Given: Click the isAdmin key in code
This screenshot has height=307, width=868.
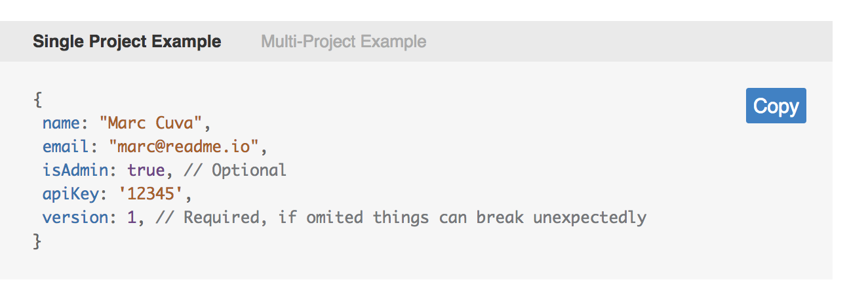Looking at the screenshot, I should (75, 171).
